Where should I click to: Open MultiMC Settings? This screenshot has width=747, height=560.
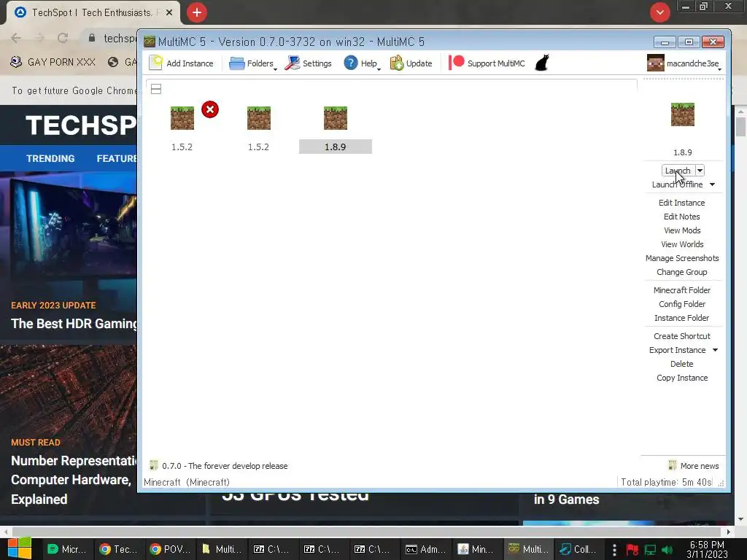309,63
